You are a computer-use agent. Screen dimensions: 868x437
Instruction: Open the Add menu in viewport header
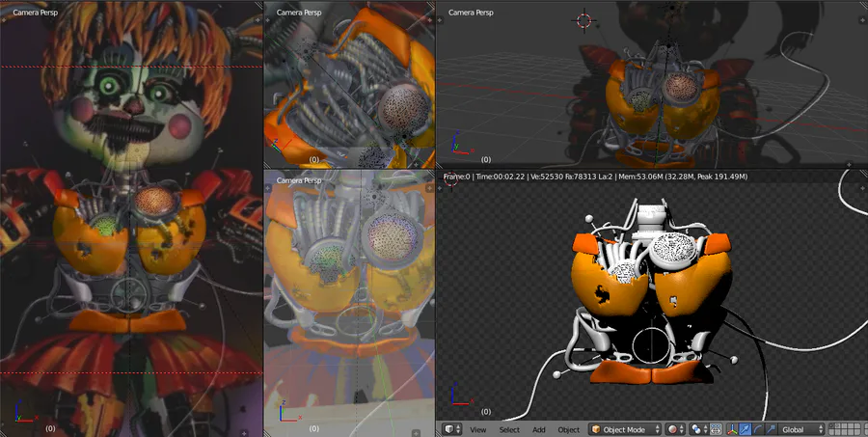[x=538, y=430]
